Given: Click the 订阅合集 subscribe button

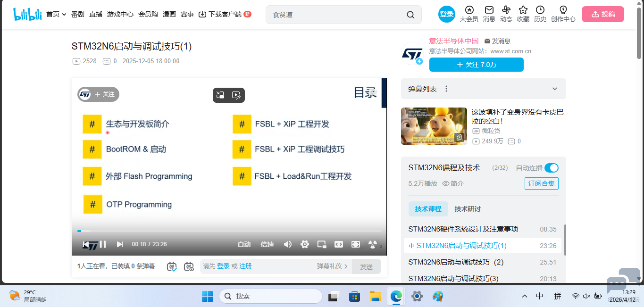Looking at the screenshot, I should pyautogui.click(x=541, y=183).
